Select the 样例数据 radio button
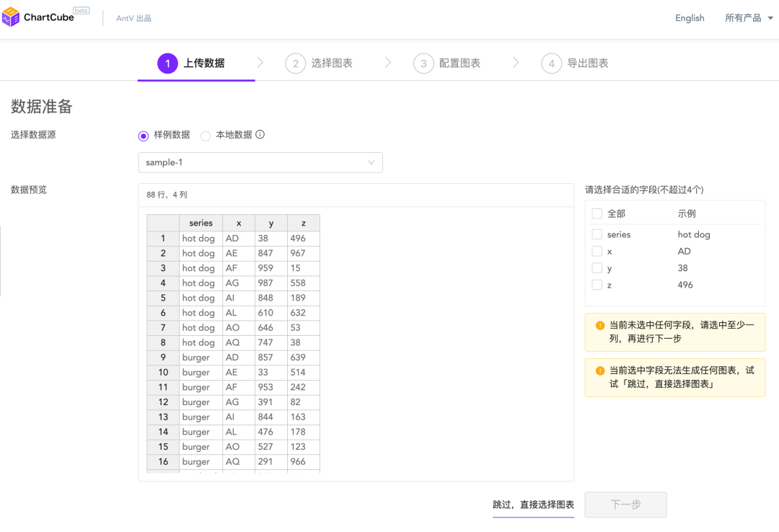 click(x=144, y=136)
